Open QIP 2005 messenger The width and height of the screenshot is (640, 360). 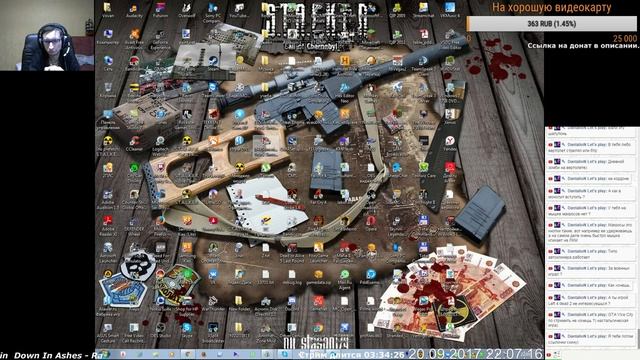coord(397,11)
